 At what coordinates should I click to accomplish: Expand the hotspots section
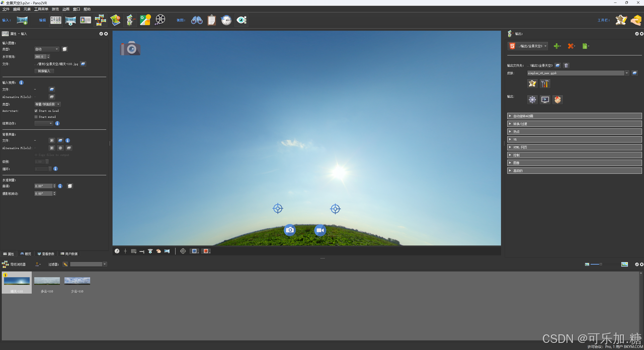point(575,131)
